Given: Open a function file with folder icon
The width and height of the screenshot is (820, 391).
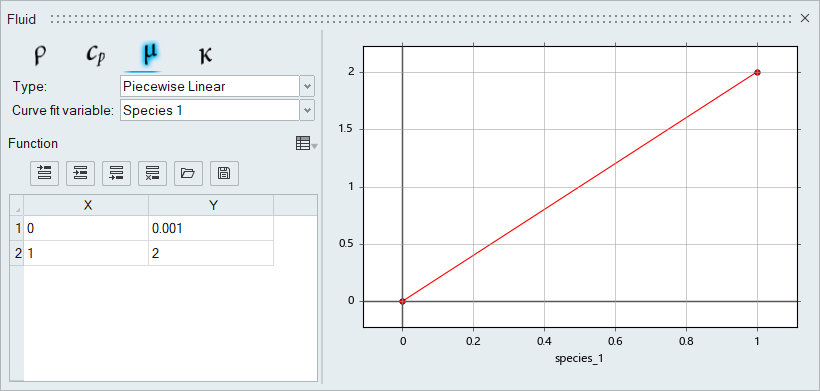Looking at the screenshot, I should coord(188,173).
